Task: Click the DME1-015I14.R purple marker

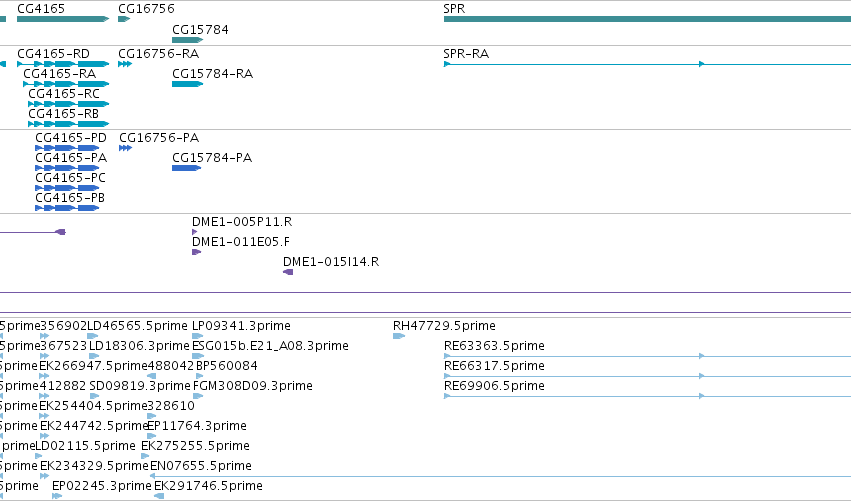Action: point(288,272)
